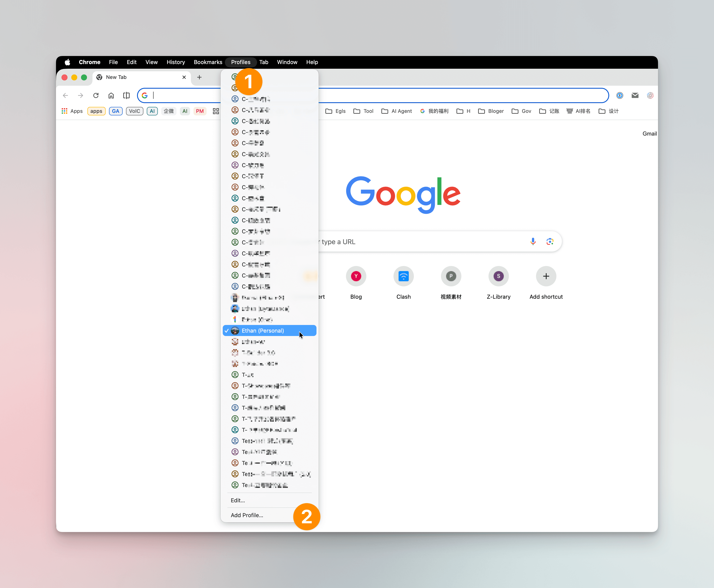
Task: Click the mail checker extension icon
Action: tap(635, 95)
